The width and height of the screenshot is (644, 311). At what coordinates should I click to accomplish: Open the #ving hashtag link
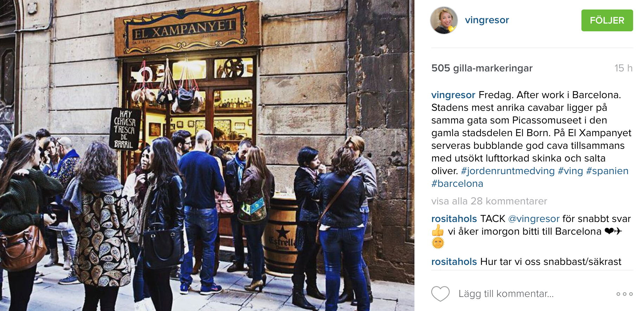coord(570,171)
